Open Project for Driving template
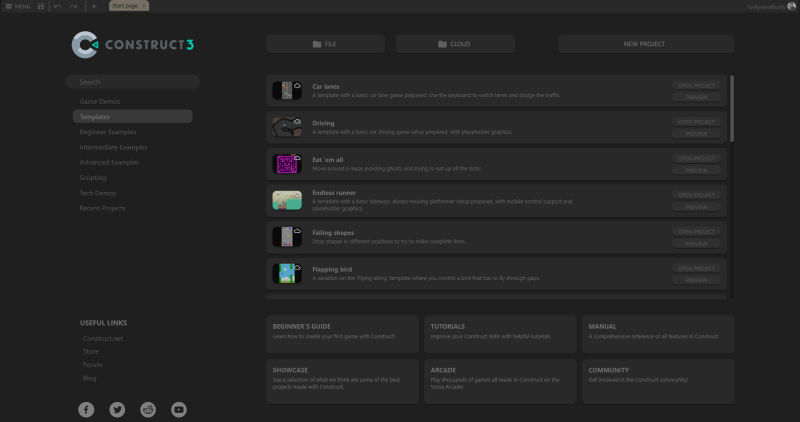 pos(696,122)
